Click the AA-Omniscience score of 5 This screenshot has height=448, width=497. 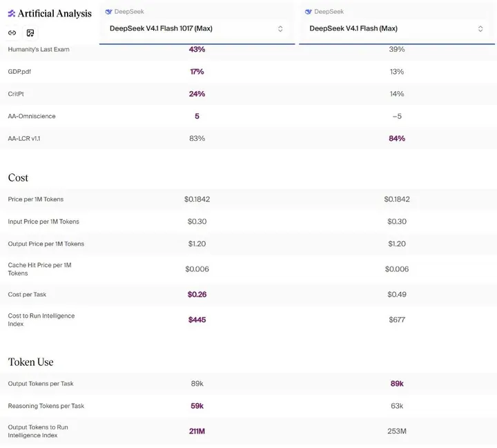coord(197,116)
